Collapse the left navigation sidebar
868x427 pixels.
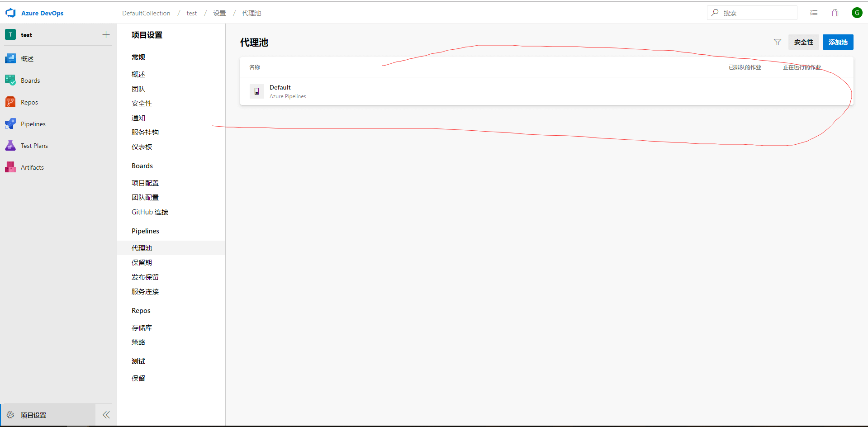click(106, 415)
